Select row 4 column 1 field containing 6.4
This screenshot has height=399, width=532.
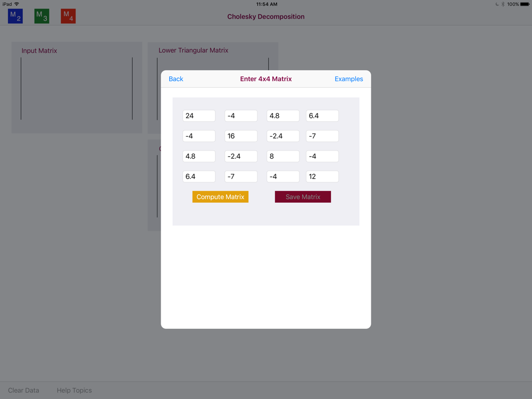tap(199, 177)
